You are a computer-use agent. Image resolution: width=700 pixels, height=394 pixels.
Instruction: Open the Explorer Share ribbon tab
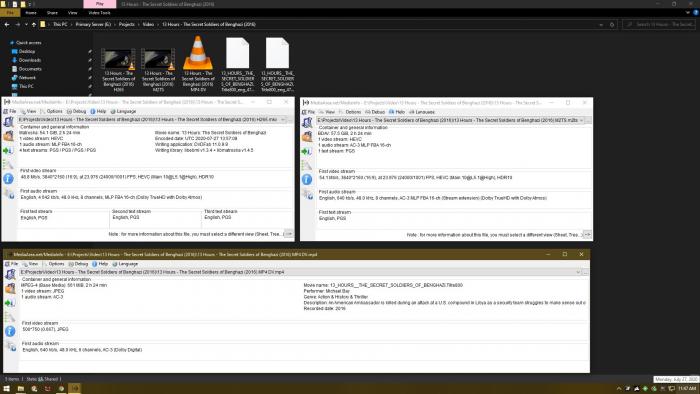click(52, 13)
